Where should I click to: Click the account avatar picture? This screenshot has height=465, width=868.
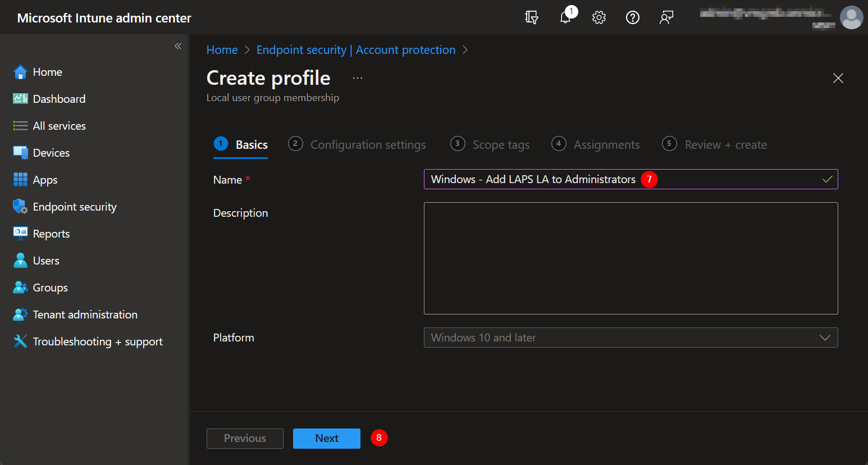point(851,17)
